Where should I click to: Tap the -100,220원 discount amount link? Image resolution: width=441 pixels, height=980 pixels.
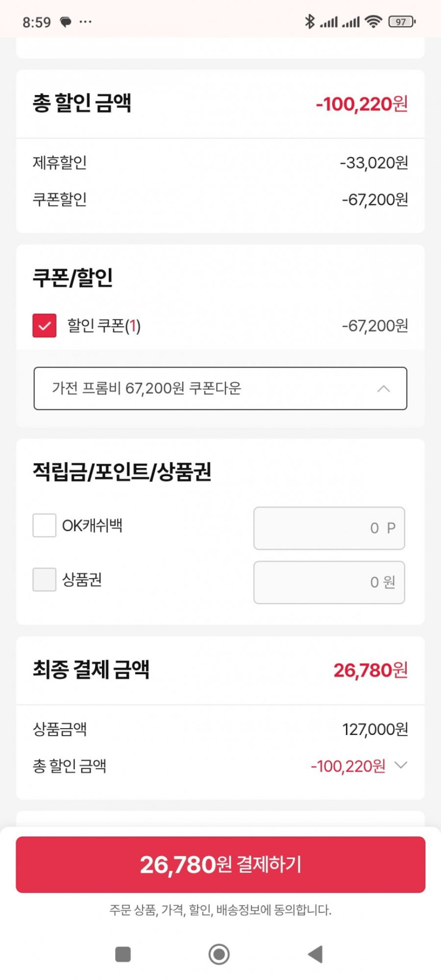[348, 766]
